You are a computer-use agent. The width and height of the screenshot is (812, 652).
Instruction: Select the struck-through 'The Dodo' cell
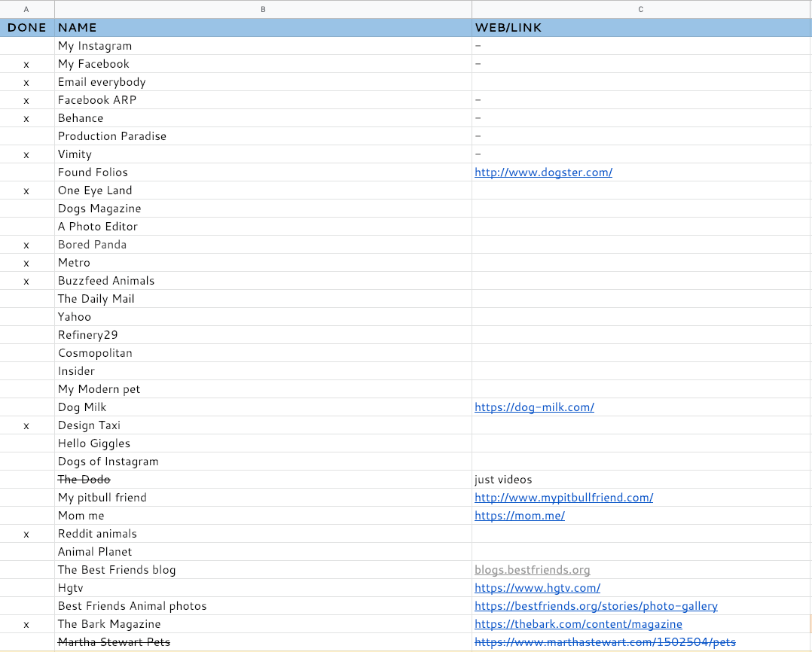pos(263,480)
